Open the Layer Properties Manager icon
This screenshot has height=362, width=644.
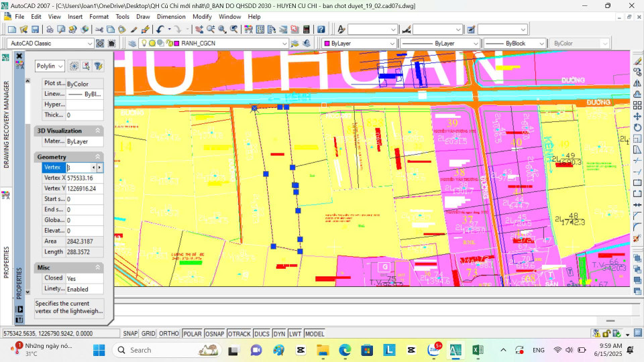[x=132, y=43]
